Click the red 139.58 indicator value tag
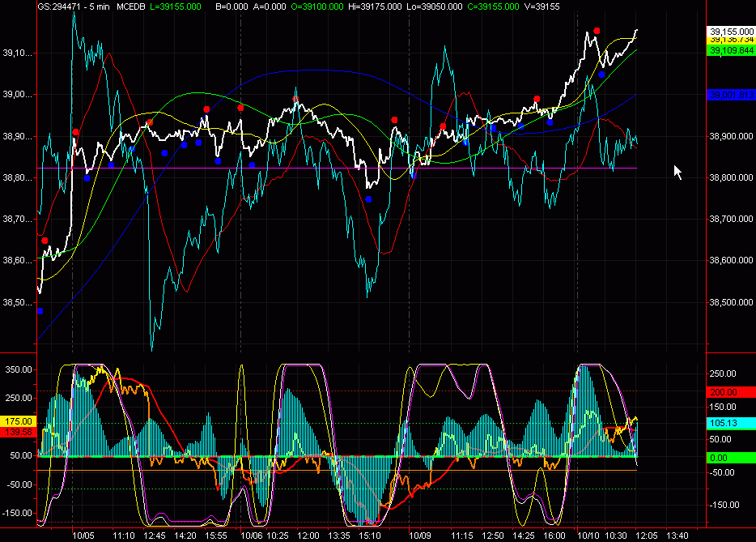This screenshot has width=756, height=542. point(18,432)
